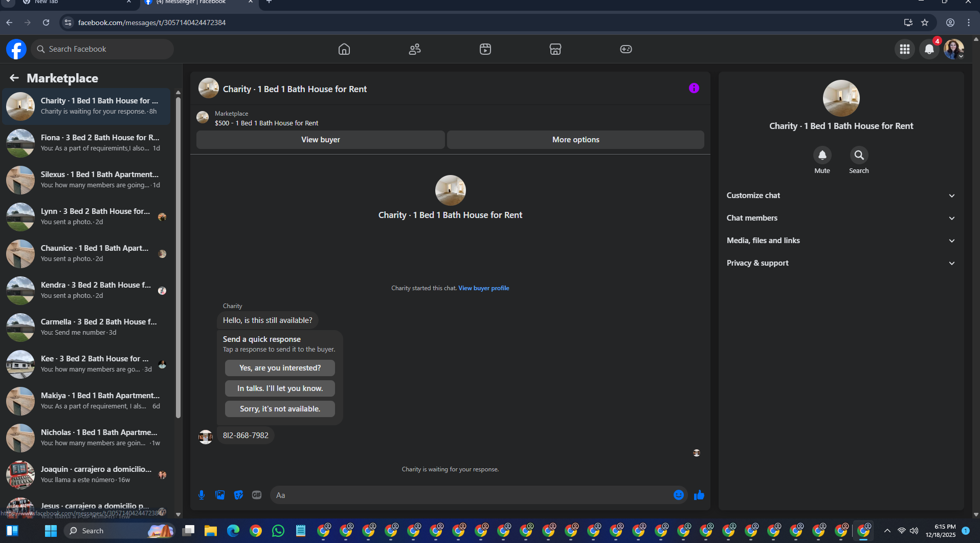Send quick reply 'Yes, are you interested?'
This screenshot has height=543, width=980.
pyautogui.click(x=280, y=368)
